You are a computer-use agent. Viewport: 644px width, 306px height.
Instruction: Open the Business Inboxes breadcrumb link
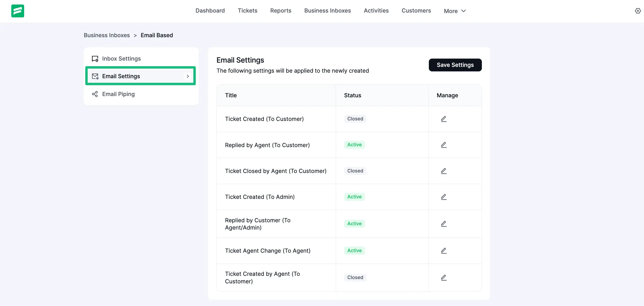click(x=107, y=35)
